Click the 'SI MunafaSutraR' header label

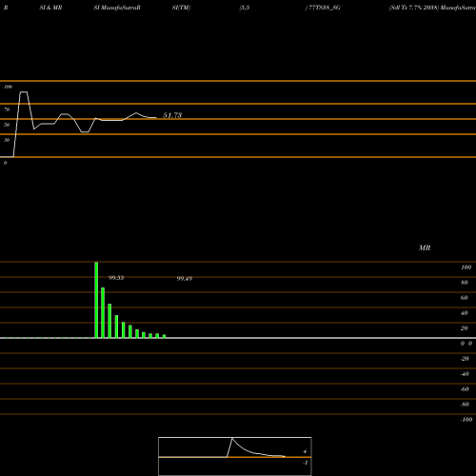point(117,8)
